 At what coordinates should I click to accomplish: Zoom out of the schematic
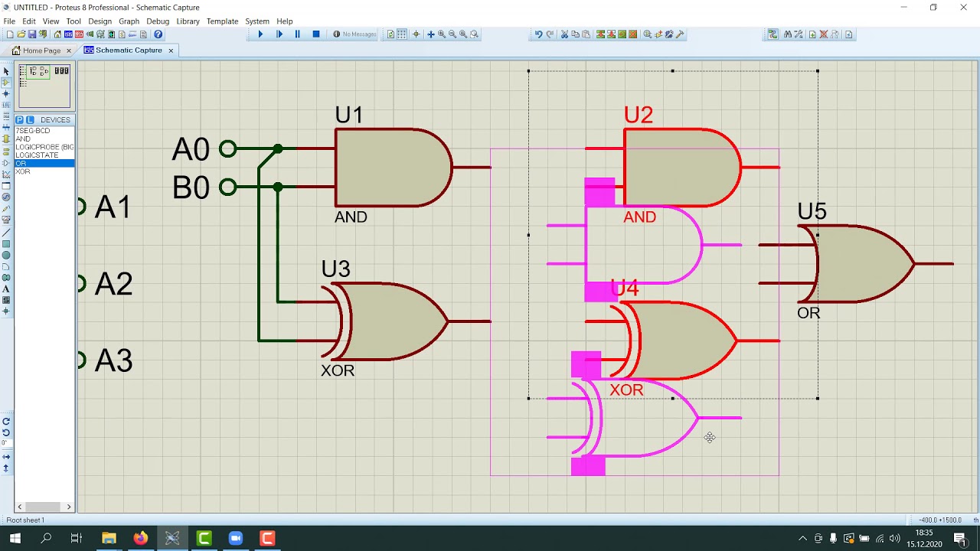[452, 34]
